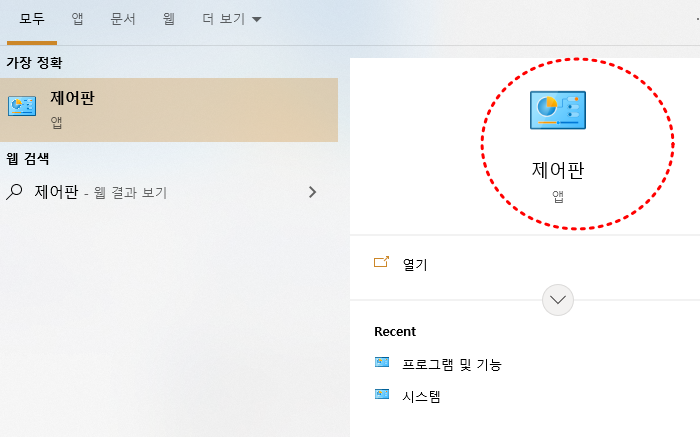
Task: Click the icon next to 프로그램 및 기능
Action: [x=382, y=362]
